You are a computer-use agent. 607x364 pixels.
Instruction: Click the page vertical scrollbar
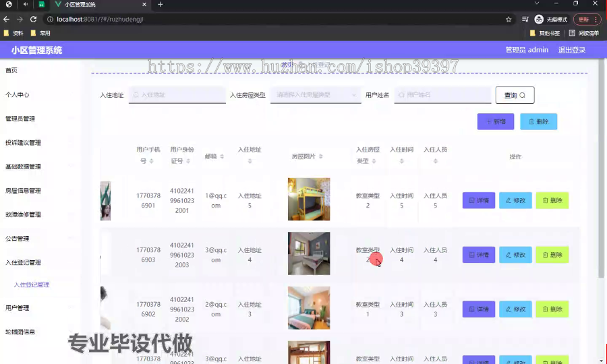(x=601, y=169)
